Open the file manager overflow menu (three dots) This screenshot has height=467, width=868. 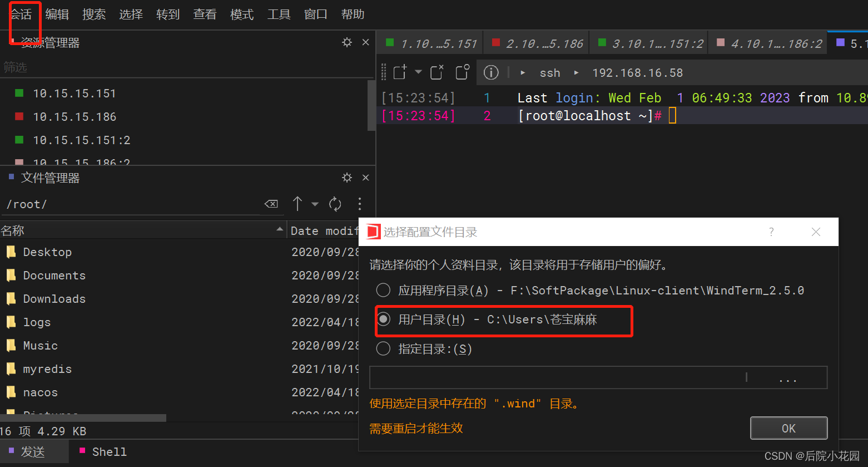pos(360,204)
